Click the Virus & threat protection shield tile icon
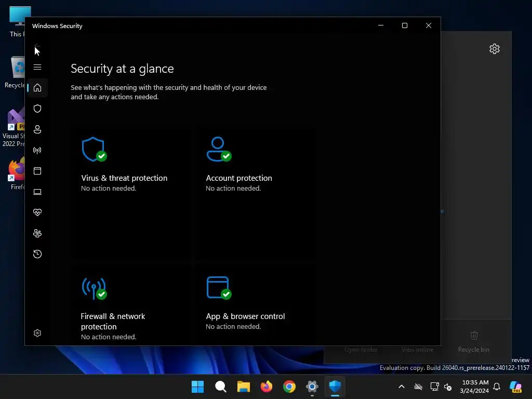532x399 pixels. coord(94,149)
